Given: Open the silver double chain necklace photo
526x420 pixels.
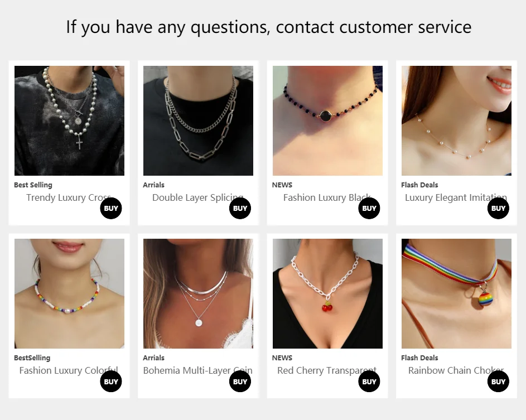Looking at the screenshot, I should click(198, 121).
